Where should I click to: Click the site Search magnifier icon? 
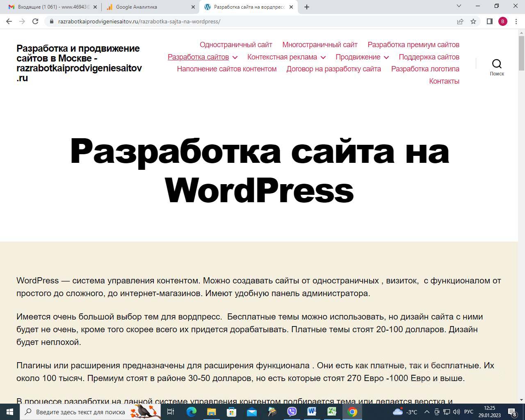pos(497,64)
